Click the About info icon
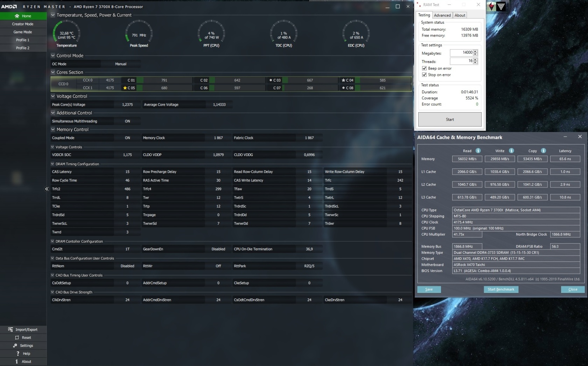The width and height of the screenshot is (588, 366). [16, 362]
